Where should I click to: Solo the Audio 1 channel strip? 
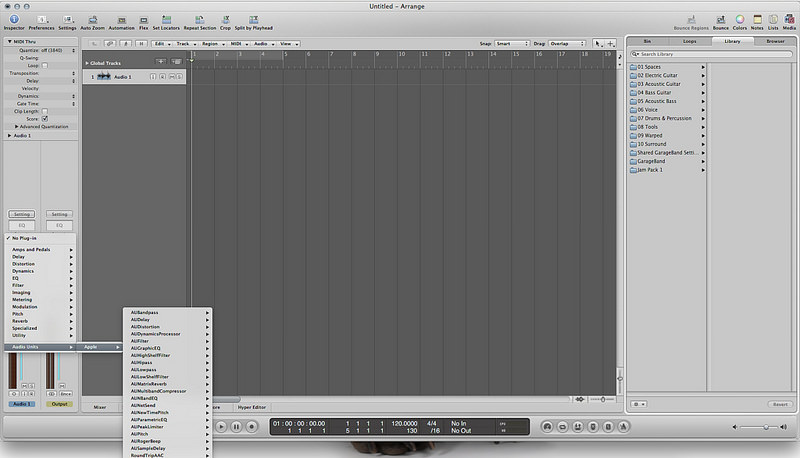click(31, 386)
